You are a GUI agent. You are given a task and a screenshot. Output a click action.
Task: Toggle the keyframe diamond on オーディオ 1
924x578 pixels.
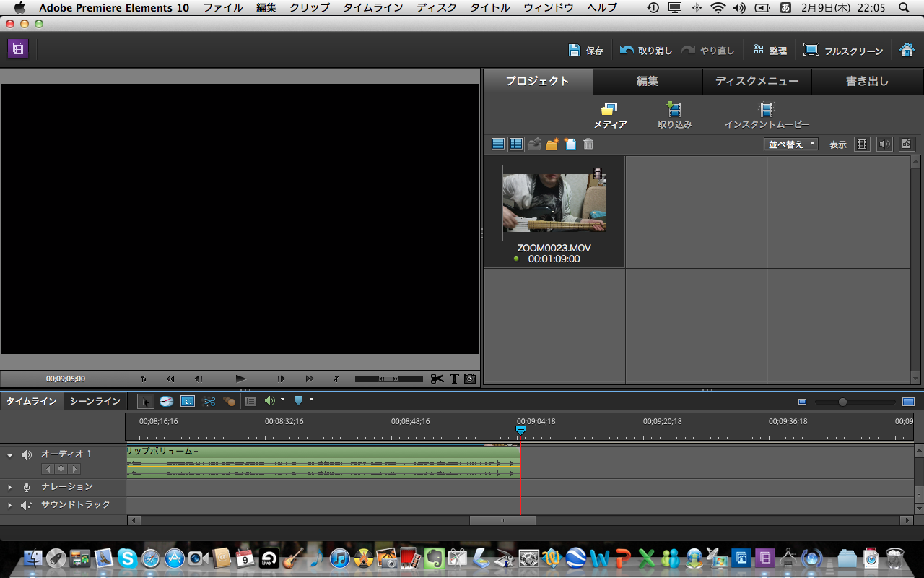click(61, 469)
